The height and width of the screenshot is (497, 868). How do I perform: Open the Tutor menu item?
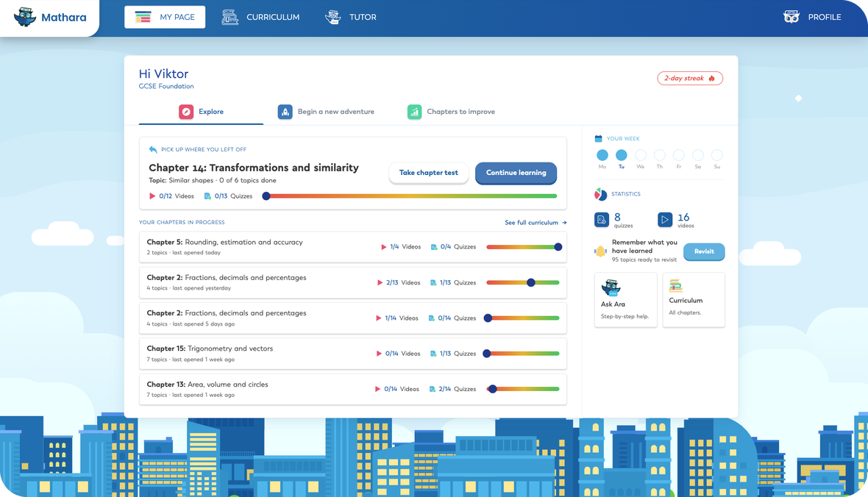350,17
